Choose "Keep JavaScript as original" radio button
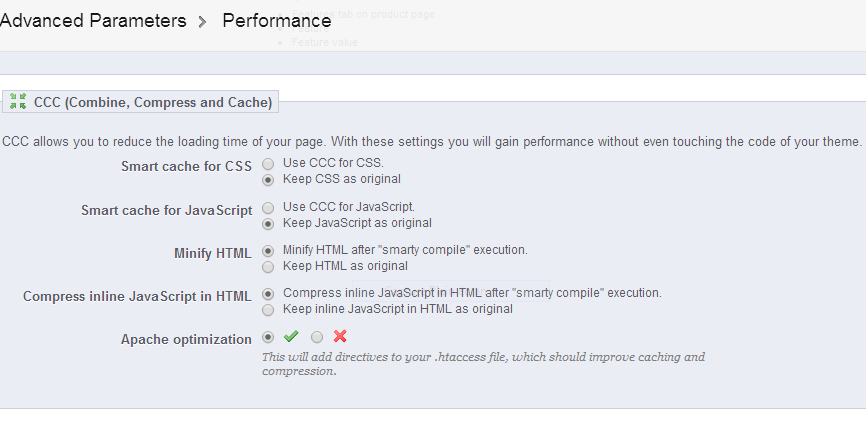 [268, 224]
